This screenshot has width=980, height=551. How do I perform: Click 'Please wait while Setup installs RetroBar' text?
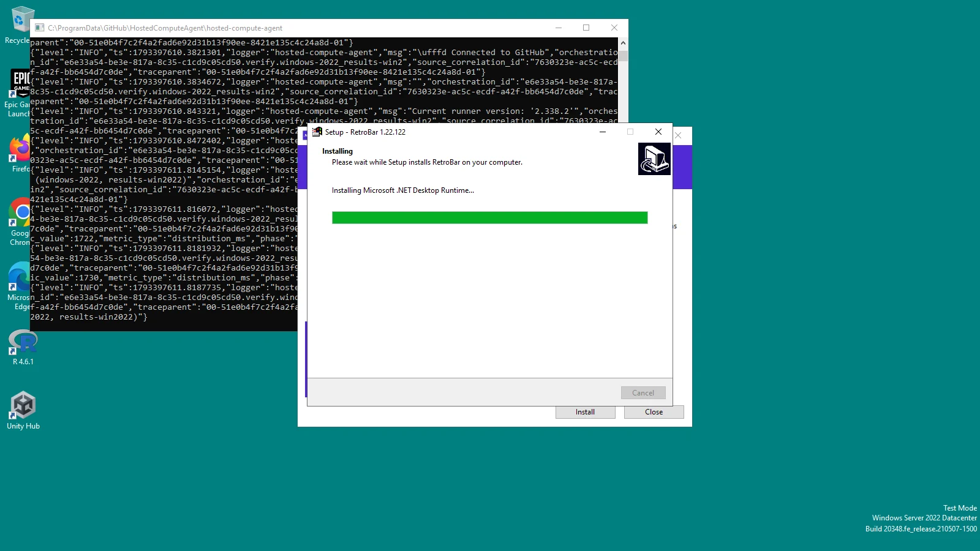pyautogui.click(x=427, y=162)
